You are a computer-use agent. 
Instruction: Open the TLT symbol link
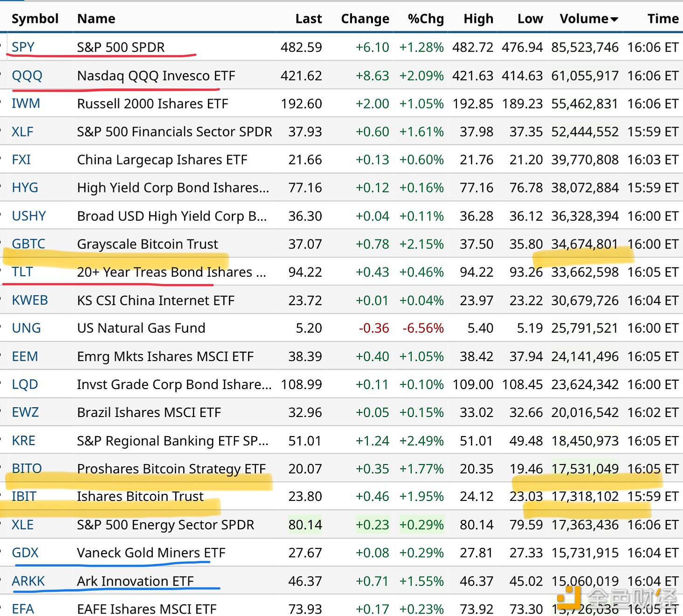click(22, 272)
